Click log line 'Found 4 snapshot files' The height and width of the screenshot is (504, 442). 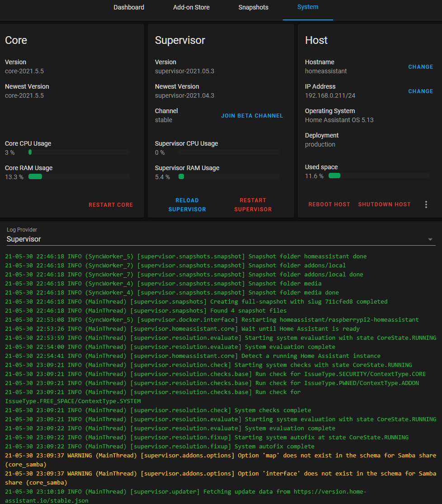146,310
